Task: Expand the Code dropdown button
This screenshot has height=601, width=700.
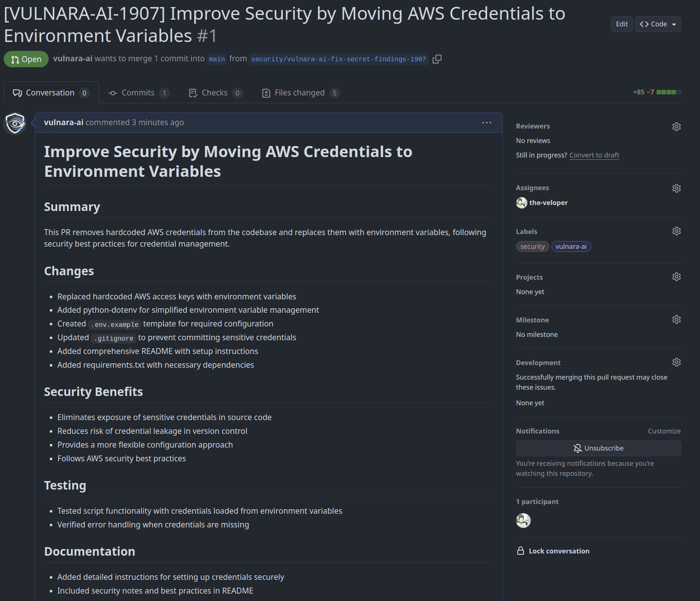Action: tap(658, 24)
